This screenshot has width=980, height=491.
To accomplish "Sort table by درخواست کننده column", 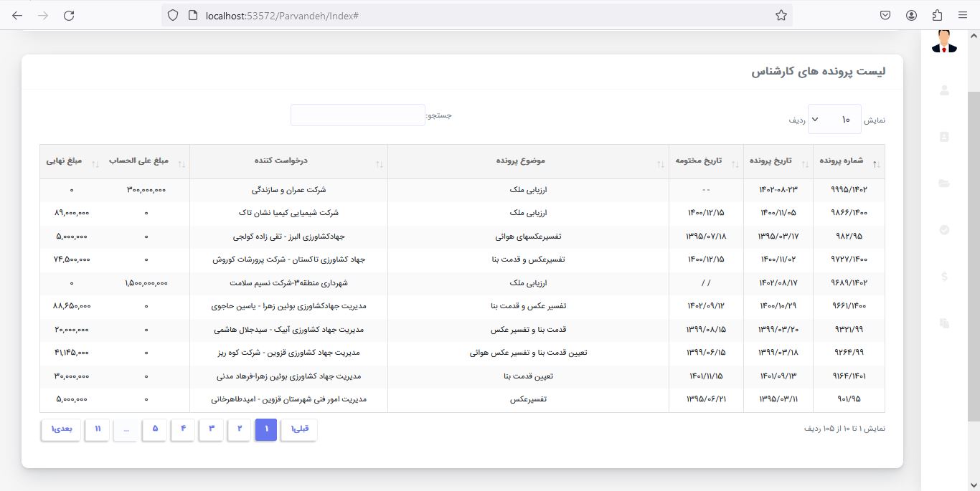I will (288, 161).
